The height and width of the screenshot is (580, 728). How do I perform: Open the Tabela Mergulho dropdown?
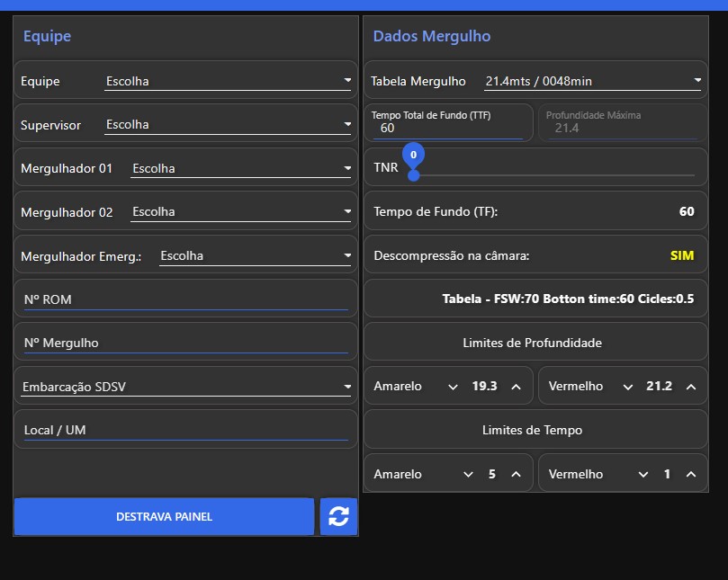coord(591,82)
